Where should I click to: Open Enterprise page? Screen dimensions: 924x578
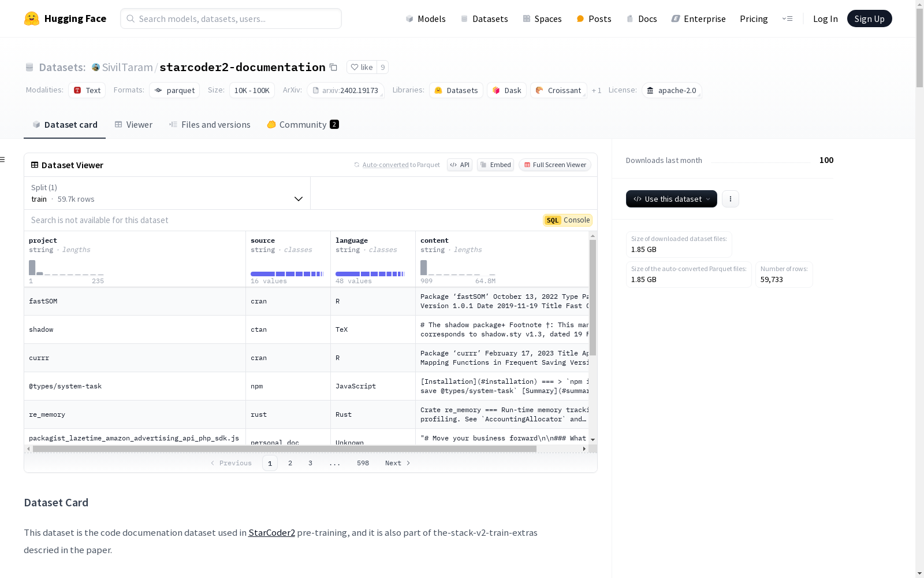tap(698, 18)
